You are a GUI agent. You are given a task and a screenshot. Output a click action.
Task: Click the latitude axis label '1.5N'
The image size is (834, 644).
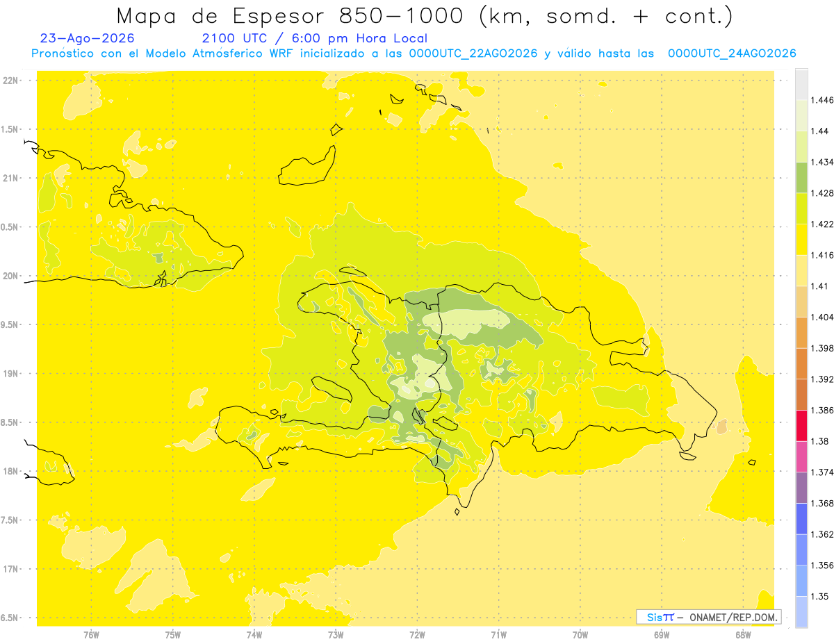pyautogui.click(x=10, y=129)
